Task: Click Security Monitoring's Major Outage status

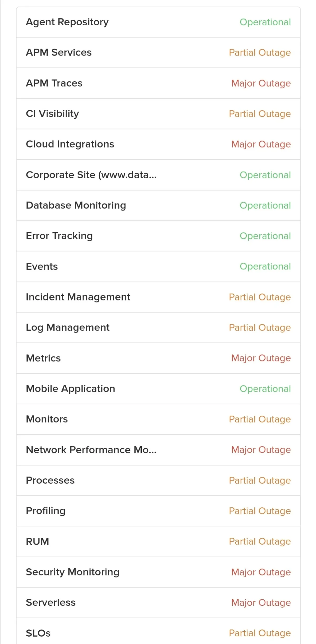Action: point(261,572)
